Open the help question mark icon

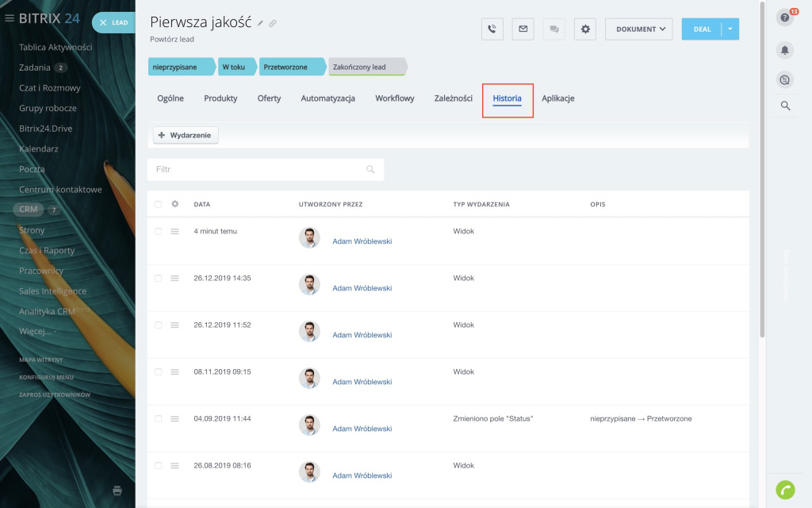click(x=785, y=18)
